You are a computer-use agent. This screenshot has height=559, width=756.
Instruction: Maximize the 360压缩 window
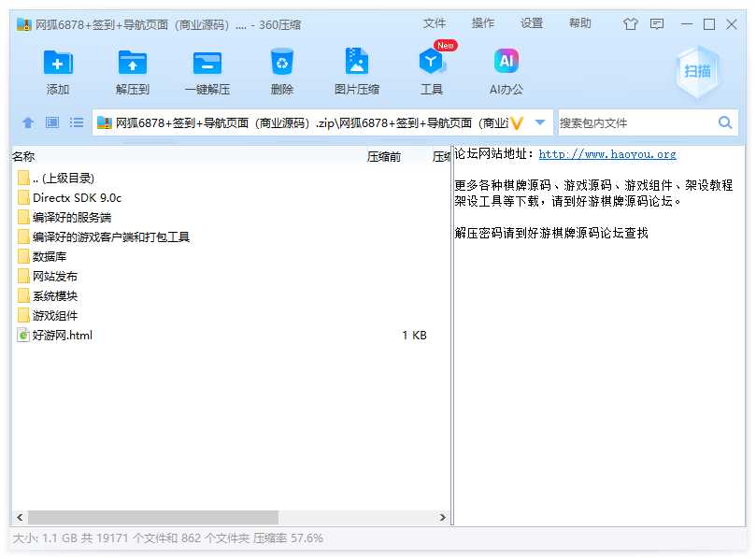tap(709, 24)
